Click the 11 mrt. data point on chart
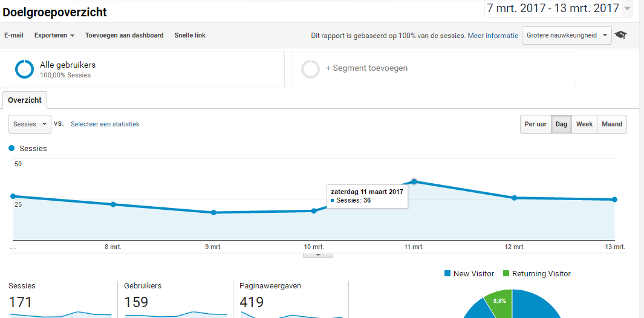Image resolution: width=644 pixels, height=318 pixels. coord(414,181)
